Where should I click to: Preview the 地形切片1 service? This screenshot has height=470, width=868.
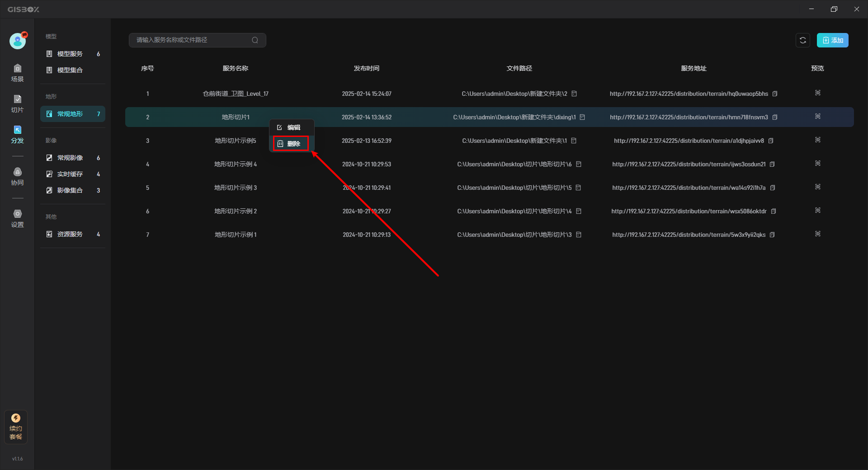point(818,116)
